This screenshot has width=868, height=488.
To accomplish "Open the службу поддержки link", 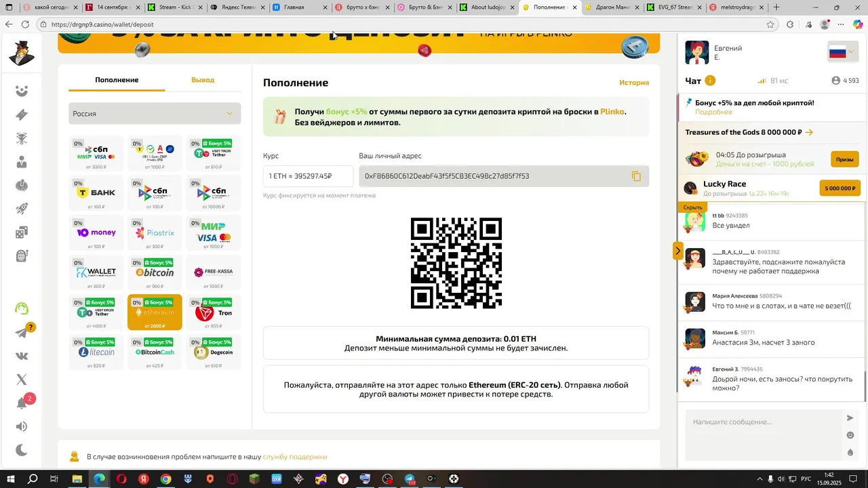I will (295, 457).
